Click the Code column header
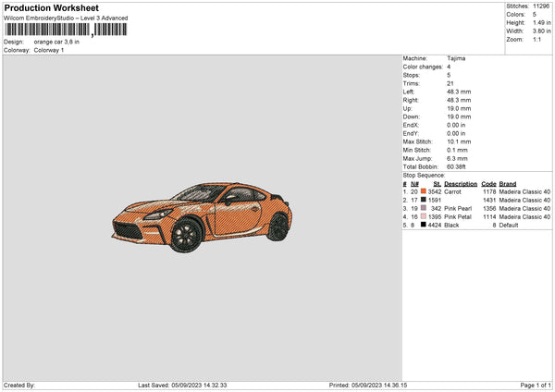Image resolution: width=555 pixels, height=392 pixels. (x=488, y=183)
